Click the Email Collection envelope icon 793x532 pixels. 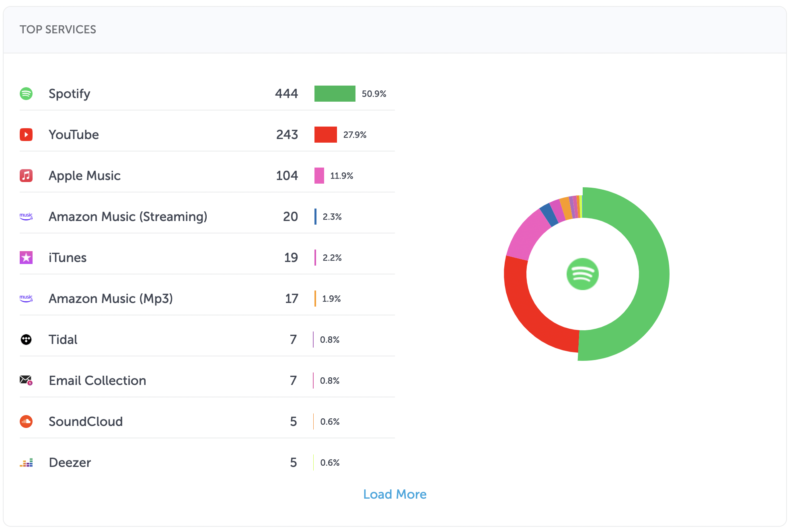(x=26, y=380)
